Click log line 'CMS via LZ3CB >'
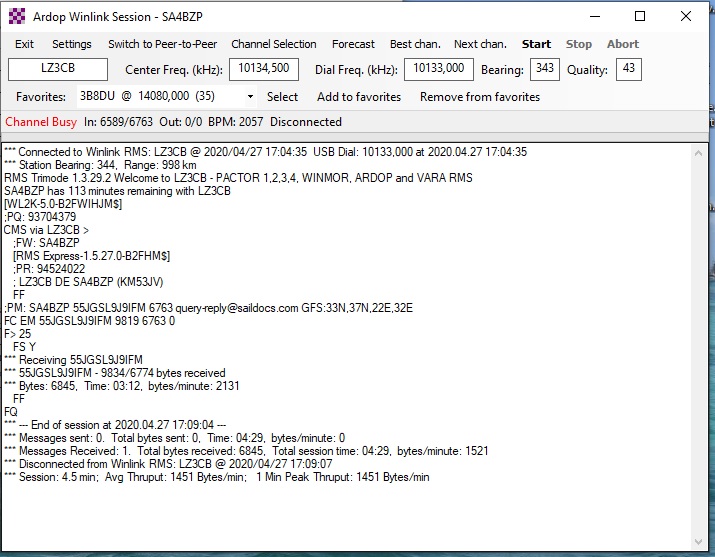Viewport: 715px width, 557px height. [x=47, y=230]
